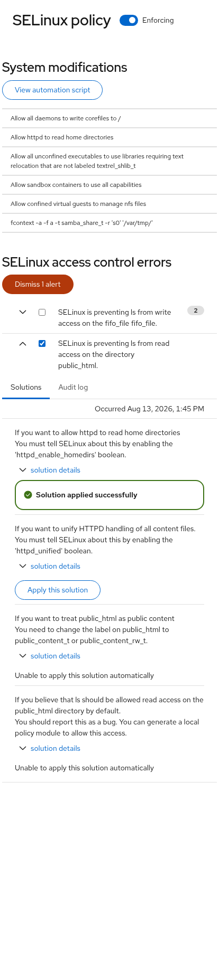
Task: Toggle the SELinux Enforcing switch
Action: 129,20
